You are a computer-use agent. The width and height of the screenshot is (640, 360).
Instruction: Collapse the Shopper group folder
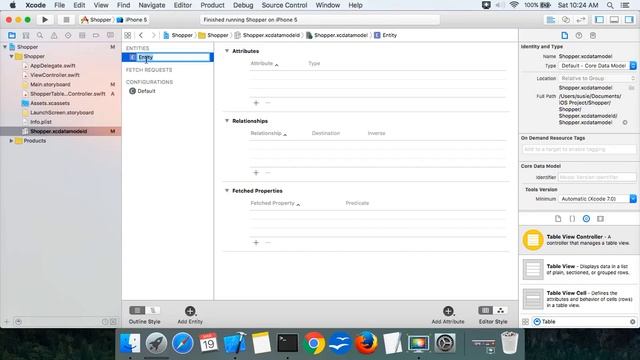11,56
